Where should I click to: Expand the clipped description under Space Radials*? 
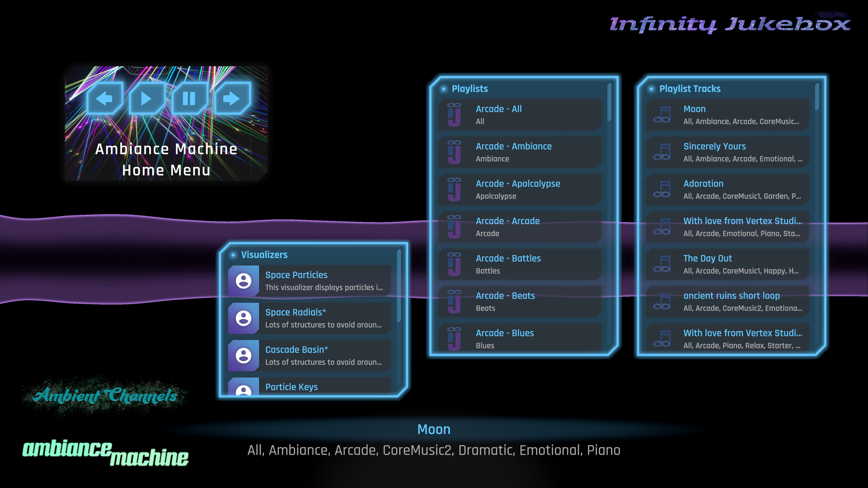click(323, 325)
